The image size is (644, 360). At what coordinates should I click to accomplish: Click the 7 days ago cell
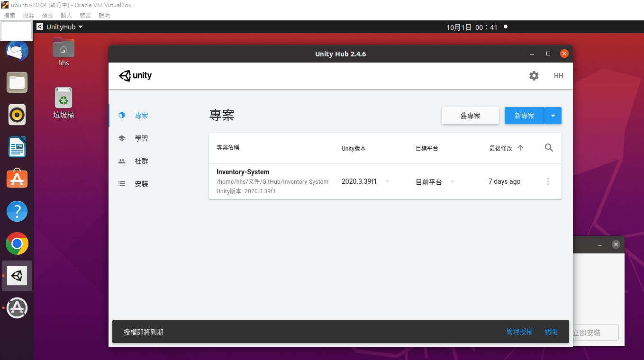click(504, 181)
